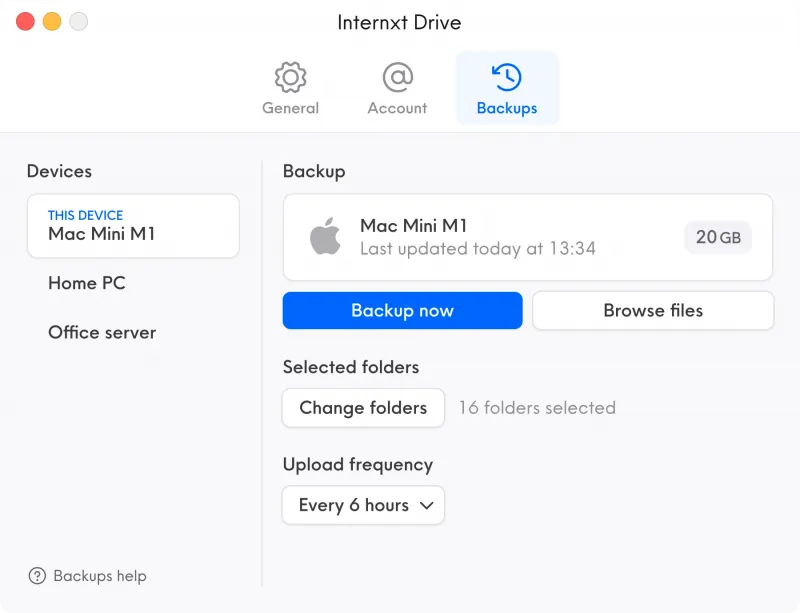Expand the Every 6 hours dropdown
The image size is (800, 613).
[x=363, y=505]
